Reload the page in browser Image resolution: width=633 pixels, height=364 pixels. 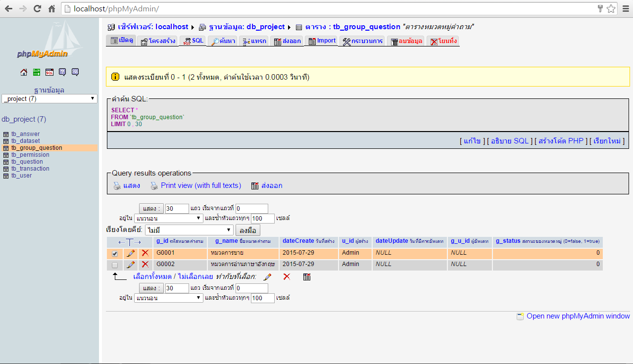tap(37, 8)
